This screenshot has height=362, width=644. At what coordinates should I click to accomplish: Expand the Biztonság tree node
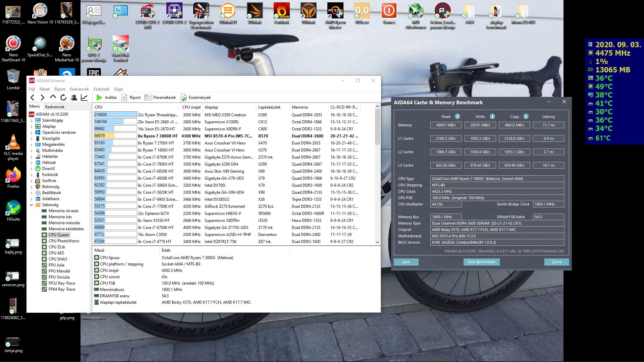point(32,187)
